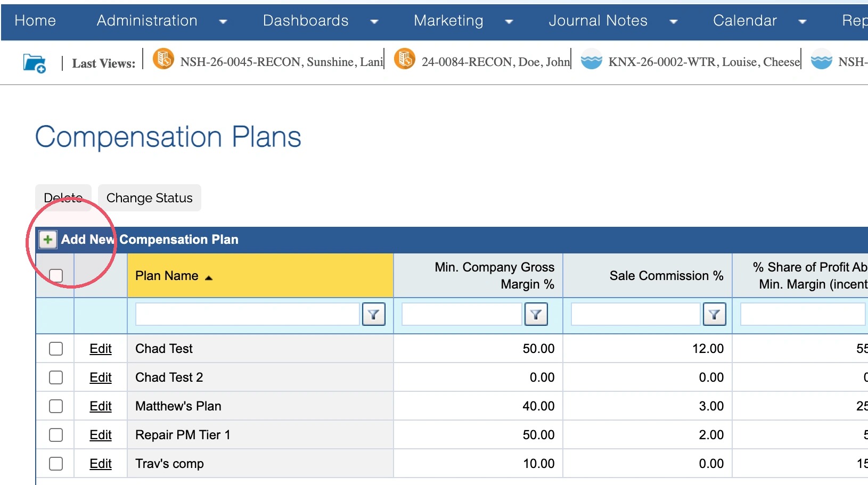Open the KNX-26-0002-WTR water job icon
The width and height of the screenshot is (868, 485).
pos(592,59)
